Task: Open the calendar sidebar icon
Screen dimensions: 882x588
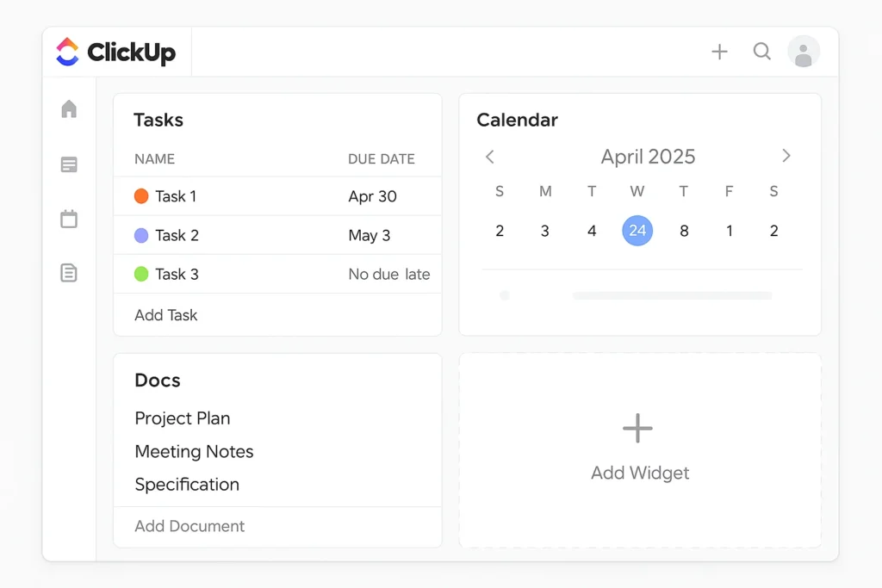Action: [69, 219]
